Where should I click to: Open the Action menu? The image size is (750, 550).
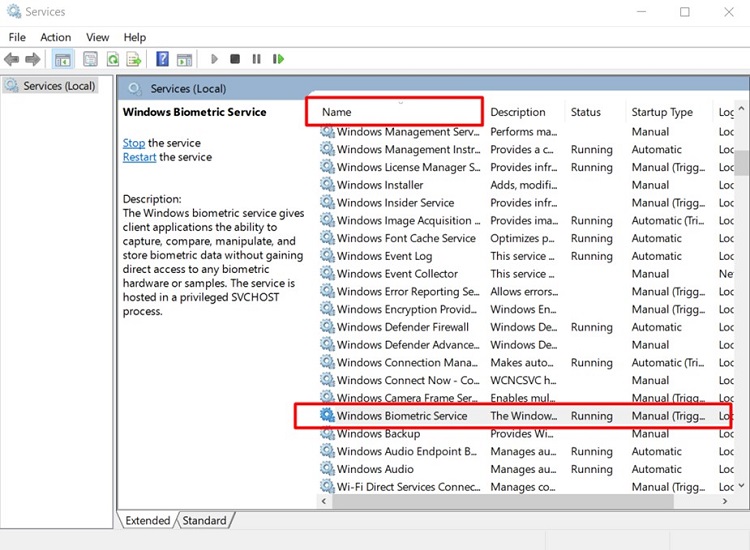[x=55, y=37]
